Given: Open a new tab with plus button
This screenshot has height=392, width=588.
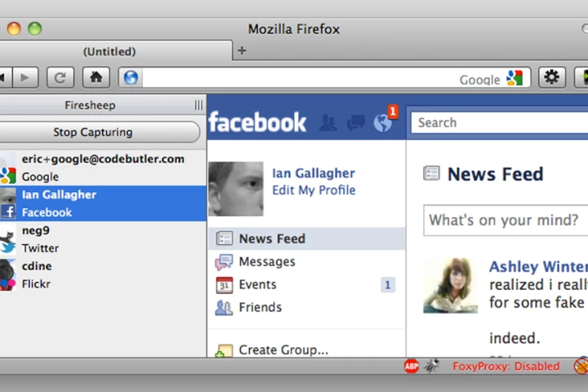Looking at the screenshot, I should click(242, 51).
